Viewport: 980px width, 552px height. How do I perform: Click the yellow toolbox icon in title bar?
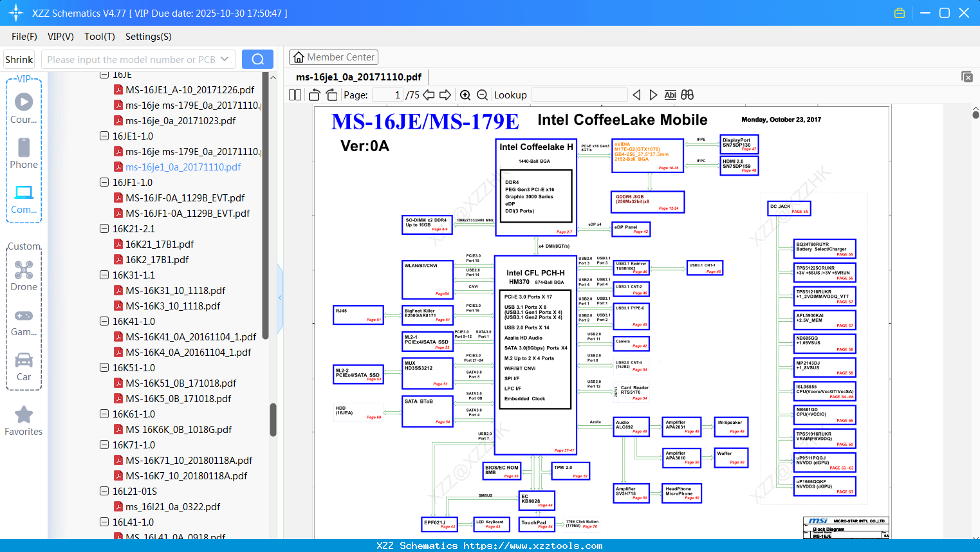click(x=900, y=13)
